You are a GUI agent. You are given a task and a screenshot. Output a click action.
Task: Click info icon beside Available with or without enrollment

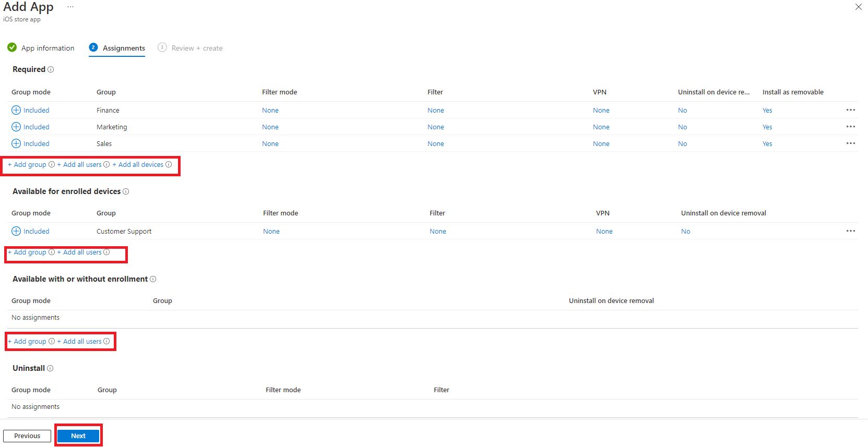pyautogui.click(x=153, y=279)
